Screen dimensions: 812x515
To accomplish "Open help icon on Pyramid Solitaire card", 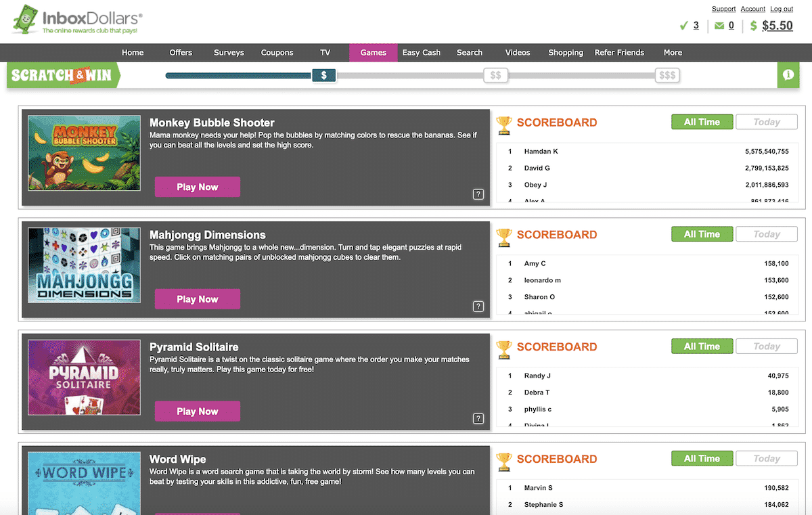I will click(478, 418).
